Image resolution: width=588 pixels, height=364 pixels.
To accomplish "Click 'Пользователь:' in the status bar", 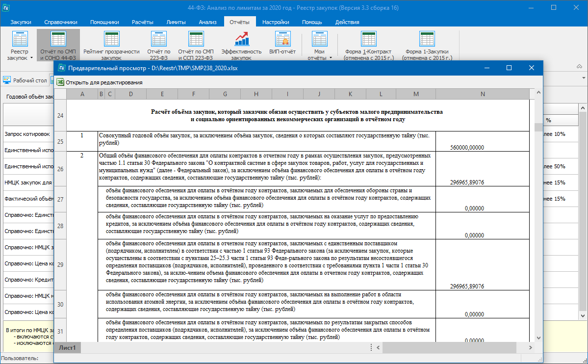I will (x=20, y=358).
